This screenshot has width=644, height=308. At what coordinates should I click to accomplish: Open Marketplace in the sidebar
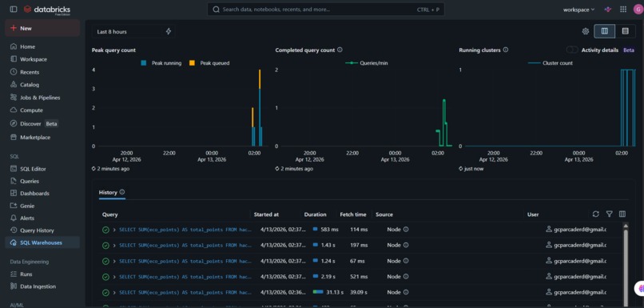(x=42, y=137)
